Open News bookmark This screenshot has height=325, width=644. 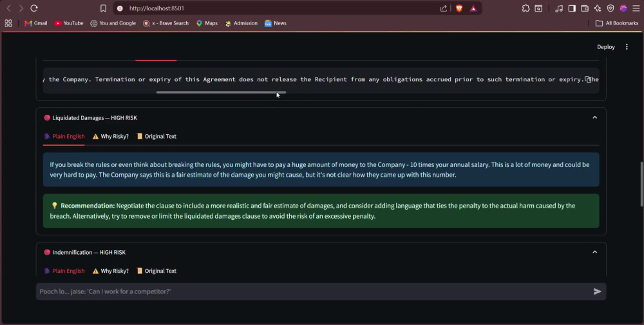[x=275, y=23]
